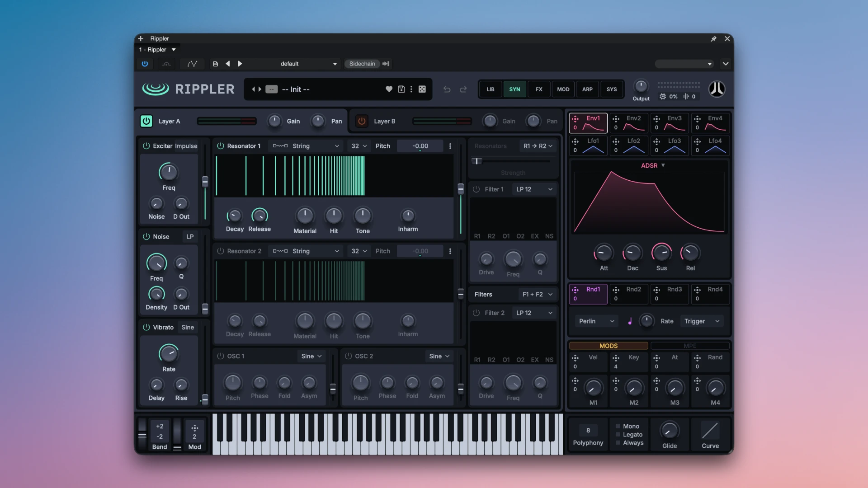868x488 pixels.
Task: Randomize preset with the dice icon
Action: [x=422, y=89]
